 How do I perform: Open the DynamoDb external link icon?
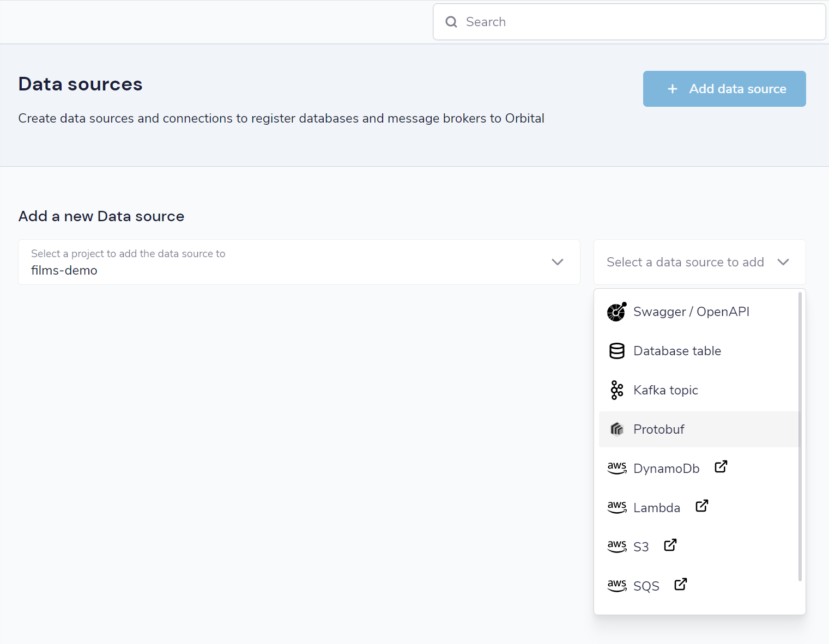pos(721,467)
